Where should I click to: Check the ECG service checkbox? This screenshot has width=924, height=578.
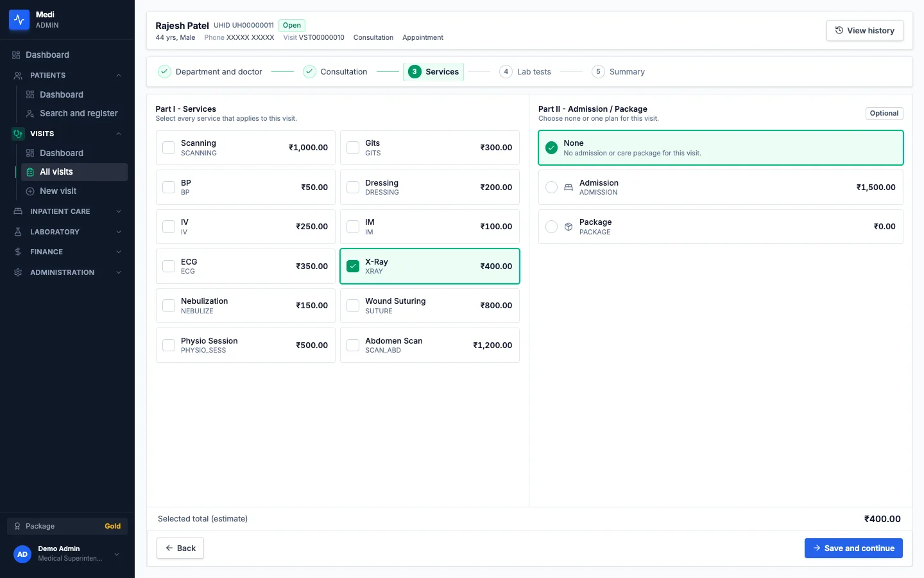pos(169,266)
